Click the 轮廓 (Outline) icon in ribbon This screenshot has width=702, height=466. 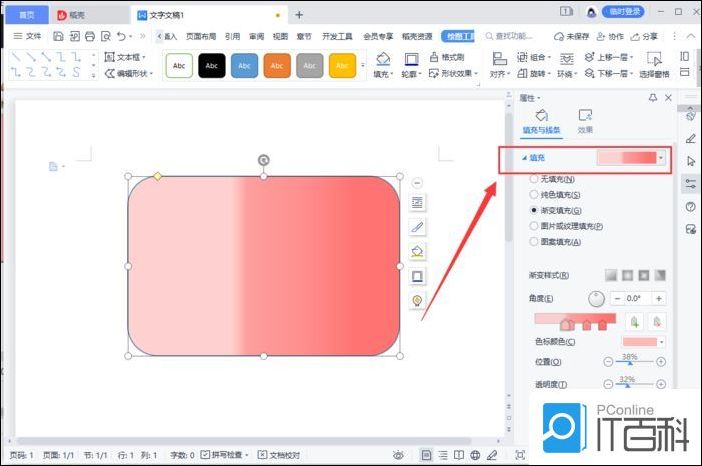(x=411, y=59)
